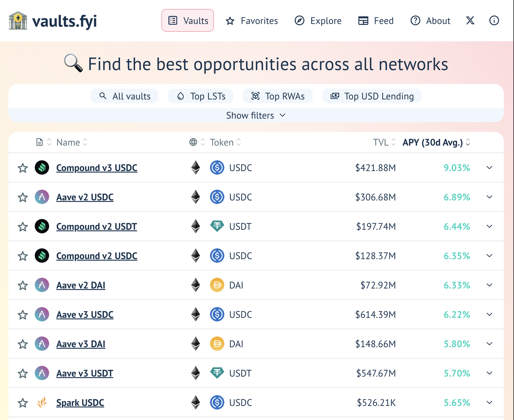
Task: Click the USDC token icon in Spark USDC row
Action: (217, 402)
